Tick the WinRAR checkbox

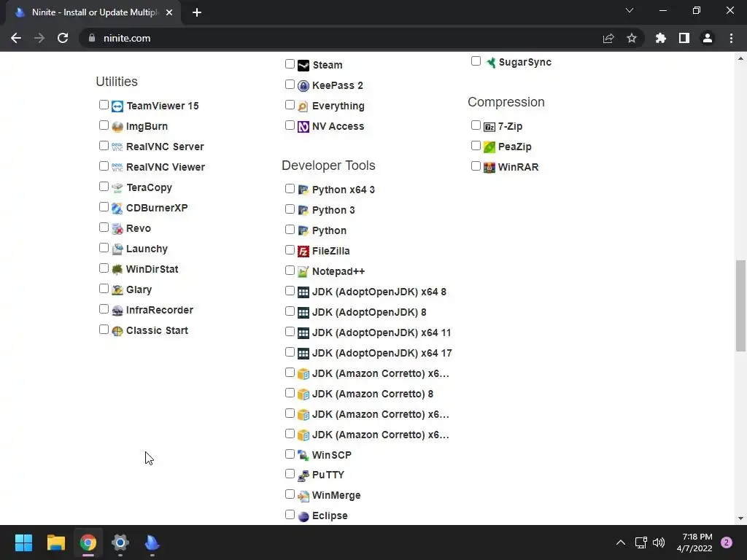click(476, 166)
